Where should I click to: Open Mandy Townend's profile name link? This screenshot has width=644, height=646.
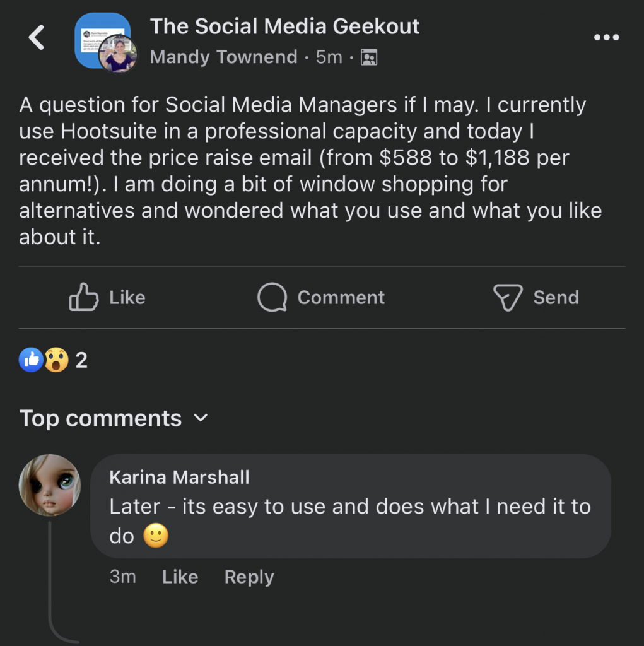point(223,57)
